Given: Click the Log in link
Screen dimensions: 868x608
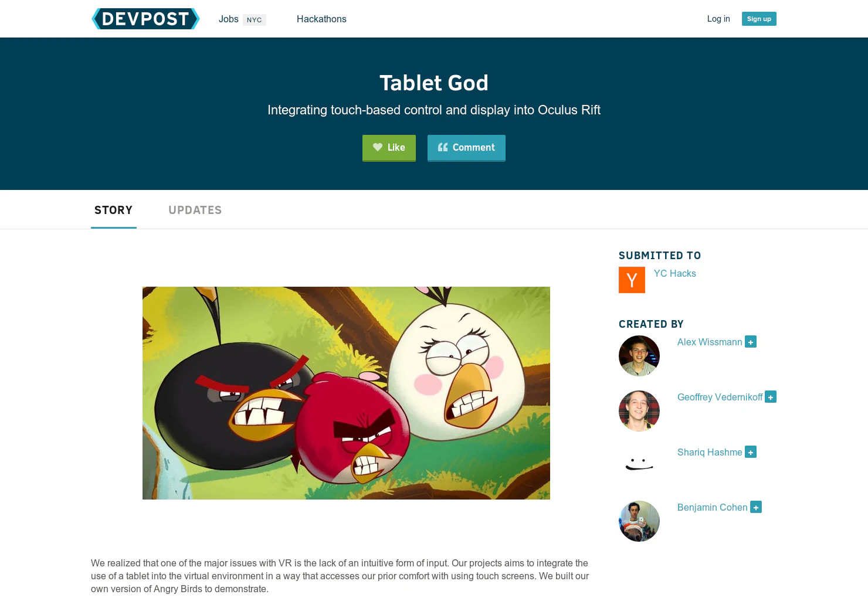Looking at the screenshot, I should coord(718,19).
